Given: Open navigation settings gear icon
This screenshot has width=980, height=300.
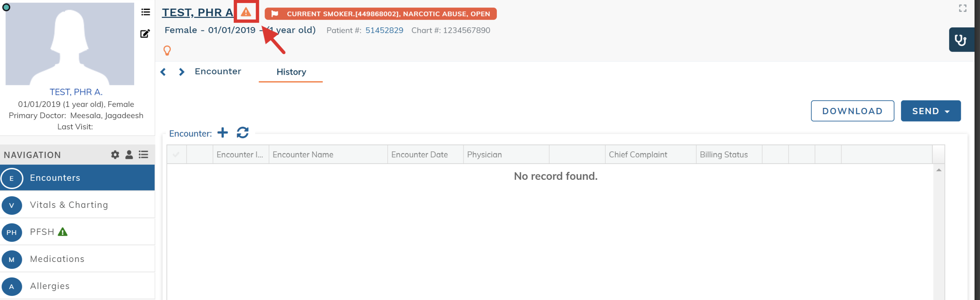Looking at the screenshot, I should [x=115, y=154].
